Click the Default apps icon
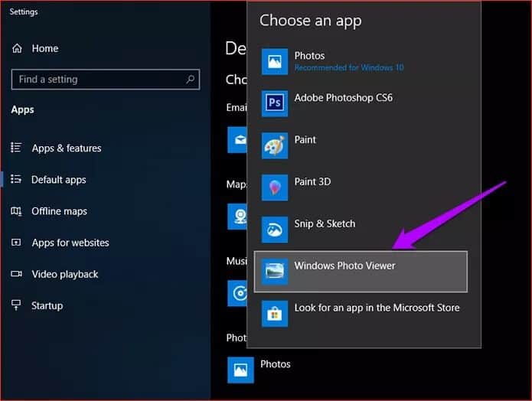 click(16, 179)
